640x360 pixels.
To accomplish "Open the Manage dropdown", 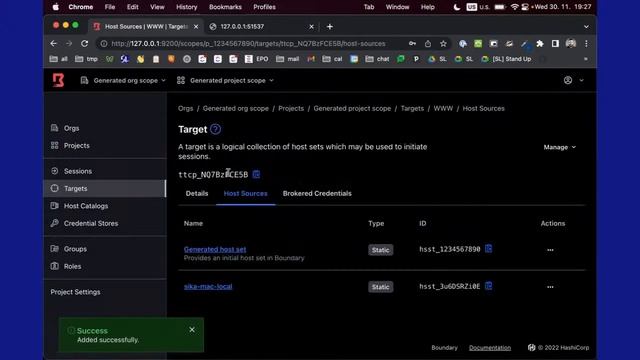I will pyautogui.click(x=560, y=147).
